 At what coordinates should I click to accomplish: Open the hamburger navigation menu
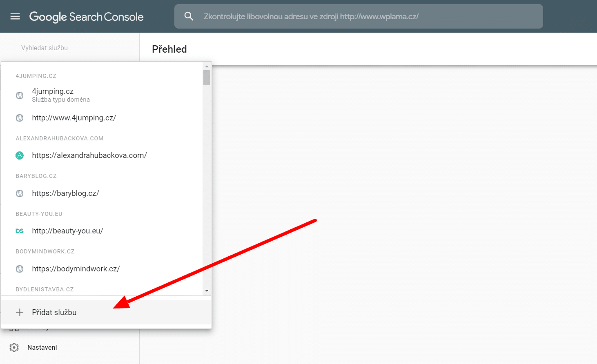15,16
